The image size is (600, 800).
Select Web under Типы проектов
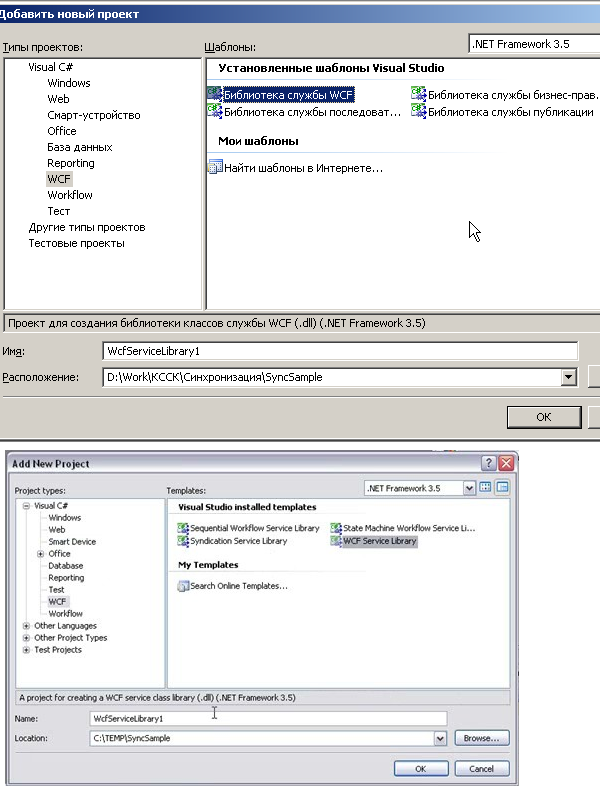point(58,99)
